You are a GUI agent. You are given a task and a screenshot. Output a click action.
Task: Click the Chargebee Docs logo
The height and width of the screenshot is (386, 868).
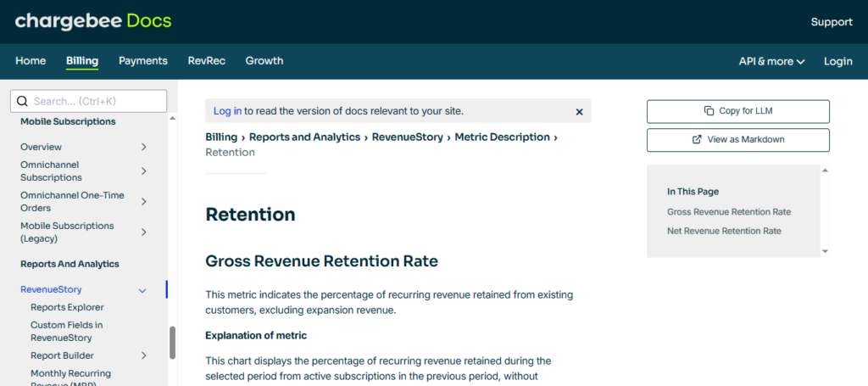pos(93,21)
